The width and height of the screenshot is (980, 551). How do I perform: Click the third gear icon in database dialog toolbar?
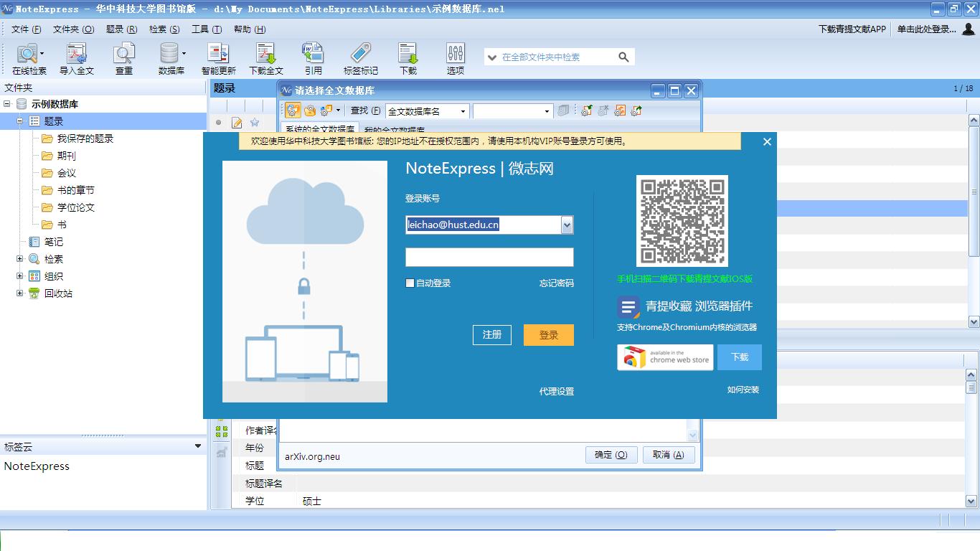click(326, 110)
